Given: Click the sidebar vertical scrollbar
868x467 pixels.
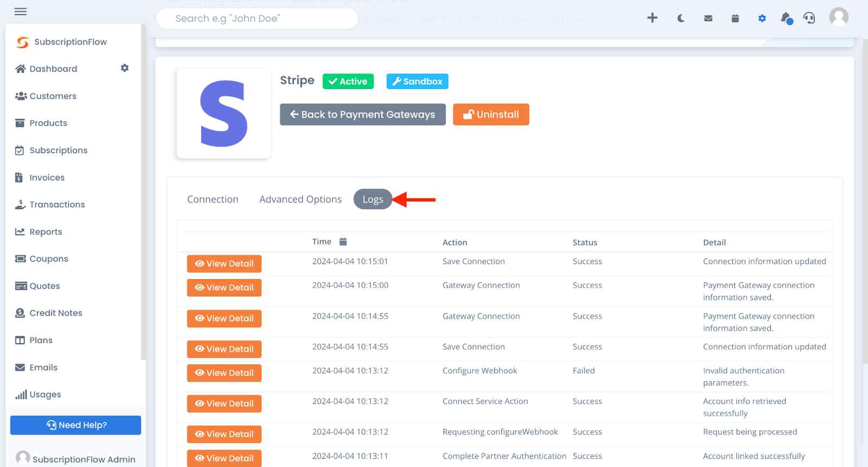Looking at the screenshot, I should coord(143,191).
